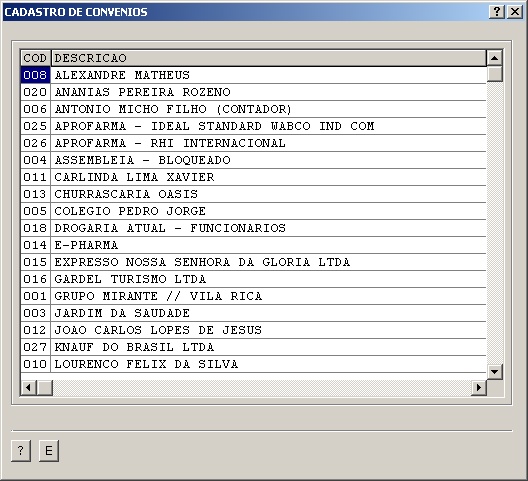528x481 pixels.
Task: Click code cell 004
Action: coord(35,160)
